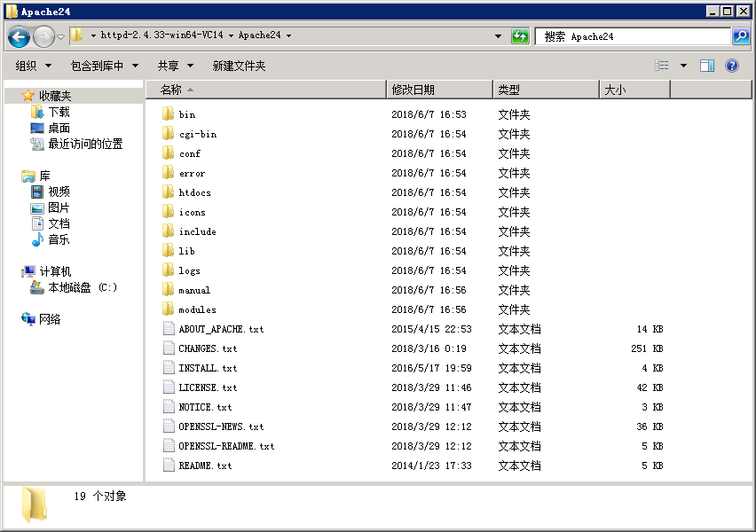
Task: Open the 组织 menu
Action: point(33,66)
